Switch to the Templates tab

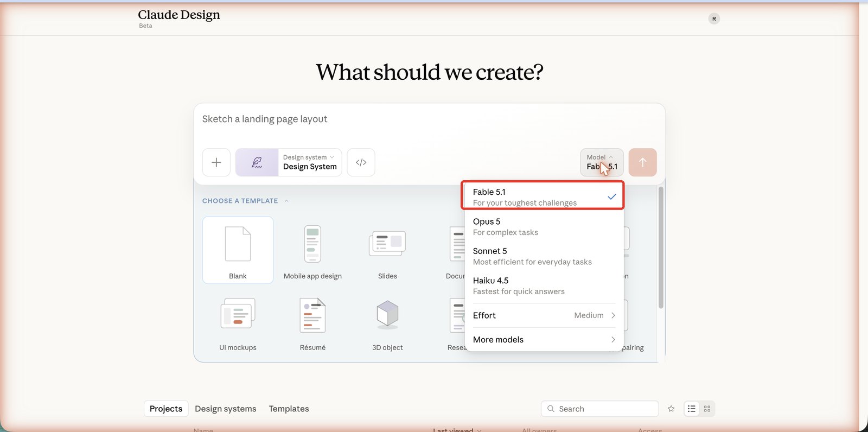(289, 409)
